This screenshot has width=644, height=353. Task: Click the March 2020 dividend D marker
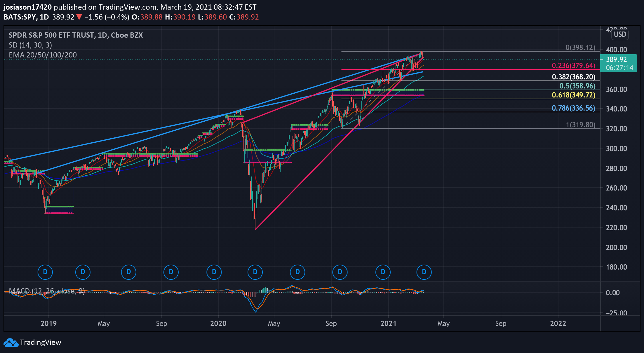pyautogui.click(x=255, y=272)
